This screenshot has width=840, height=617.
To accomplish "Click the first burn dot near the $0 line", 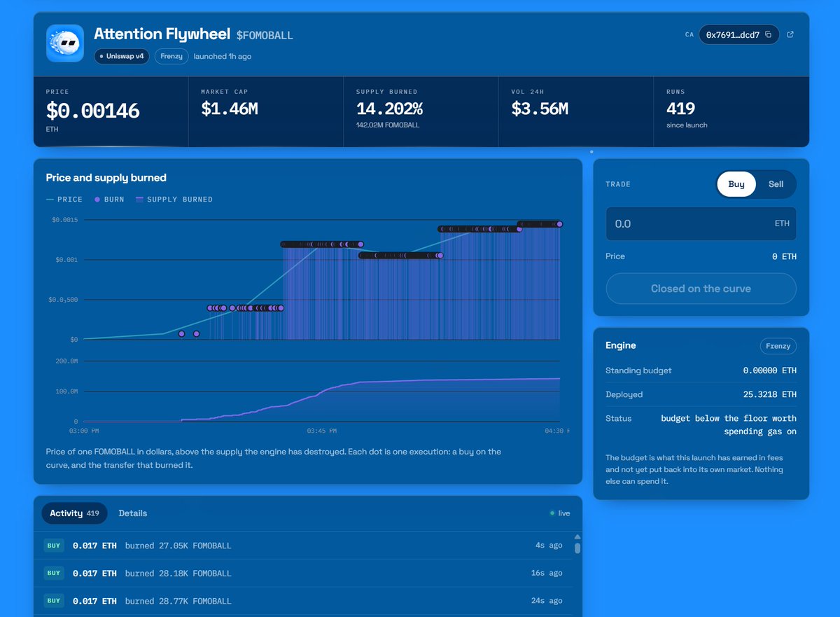I will point(182,334).
